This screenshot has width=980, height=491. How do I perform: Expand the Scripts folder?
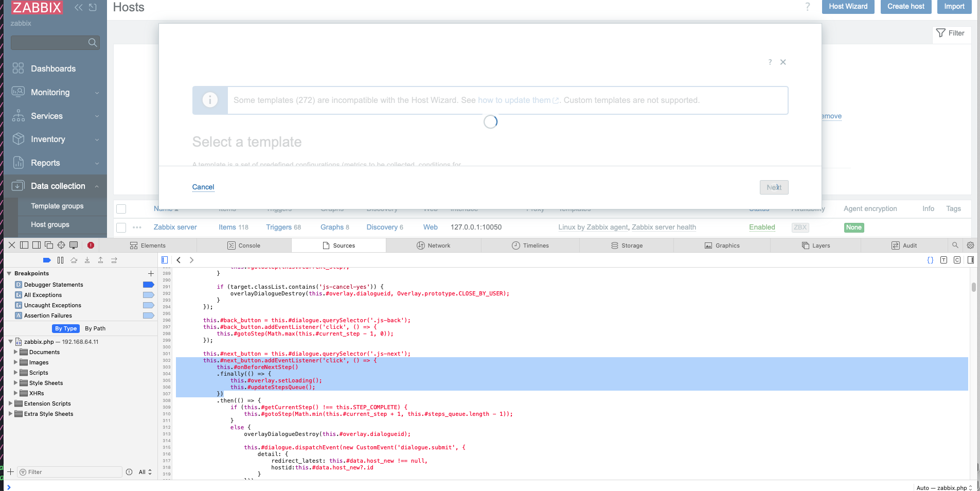click(15, 373)
